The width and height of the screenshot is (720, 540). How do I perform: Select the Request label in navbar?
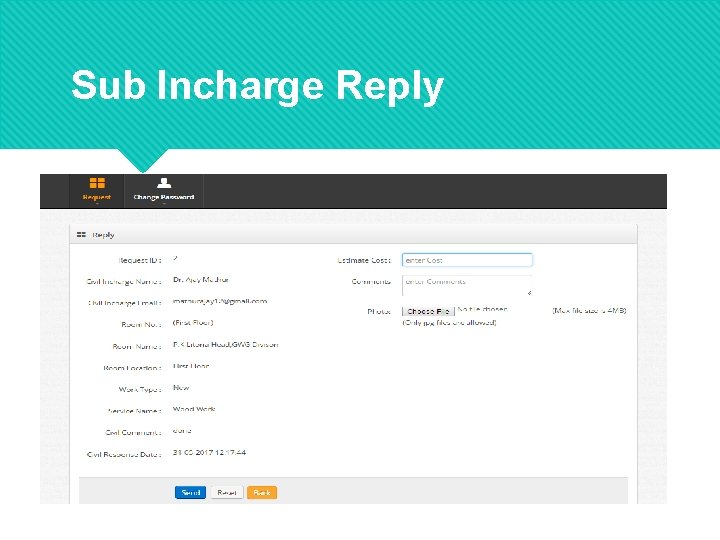96,197
